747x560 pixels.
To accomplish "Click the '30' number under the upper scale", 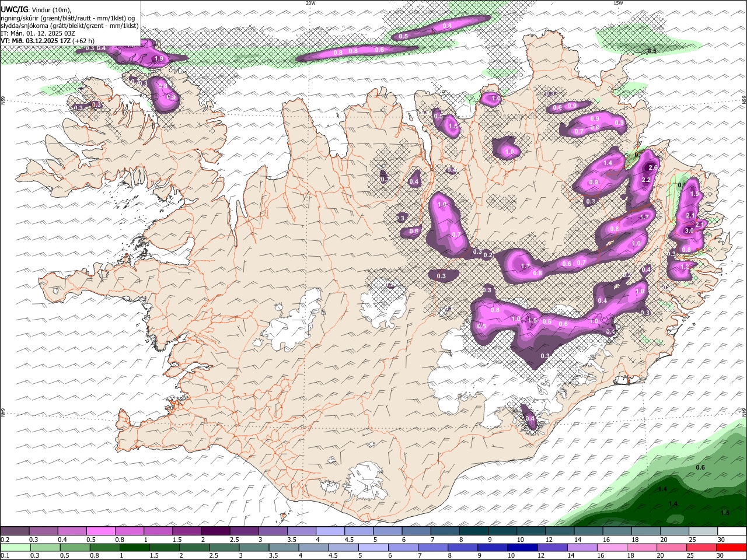I will click(x=721, y=540).
